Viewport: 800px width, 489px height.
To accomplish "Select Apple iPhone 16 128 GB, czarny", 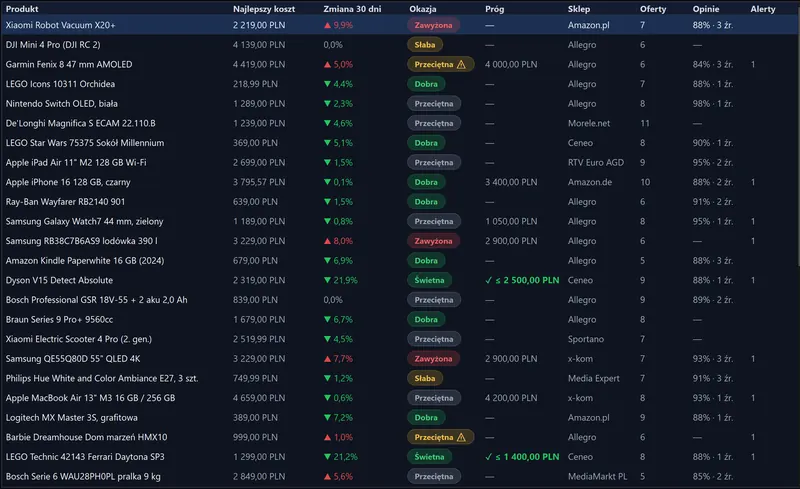I will pos(68,182).
